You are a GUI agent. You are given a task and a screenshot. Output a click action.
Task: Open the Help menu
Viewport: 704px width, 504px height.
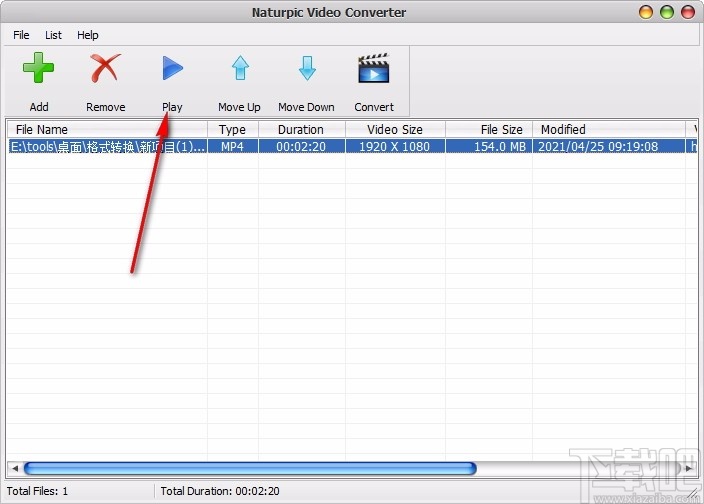tap(88, 35)
